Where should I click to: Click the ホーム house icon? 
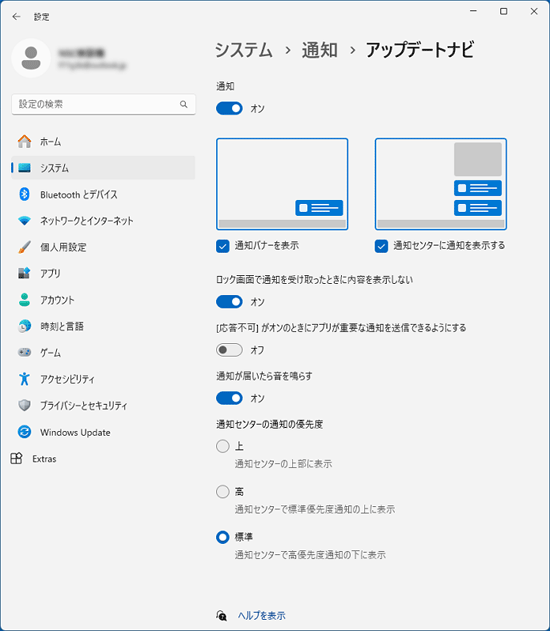click(25, 141)
